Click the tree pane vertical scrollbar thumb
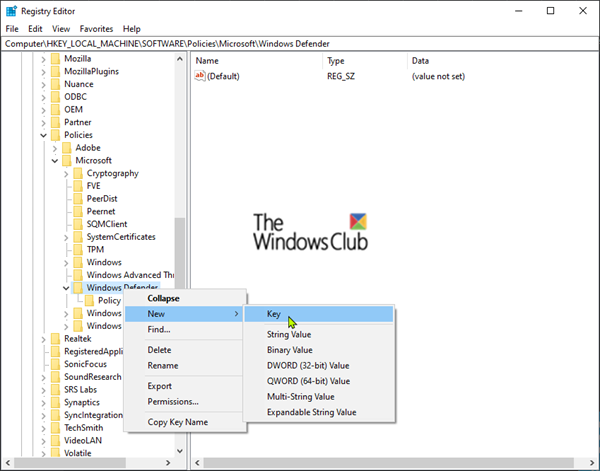This screenshot has width=600, height=471. (x=179, y=254)
